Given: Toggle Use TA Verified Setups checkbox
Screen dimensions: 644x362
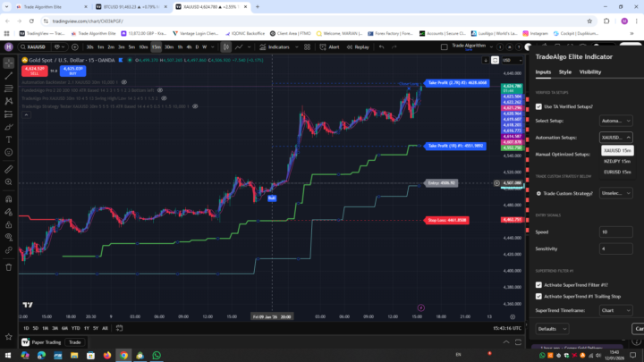Looking at the screenshot, I should click(538, 106).
